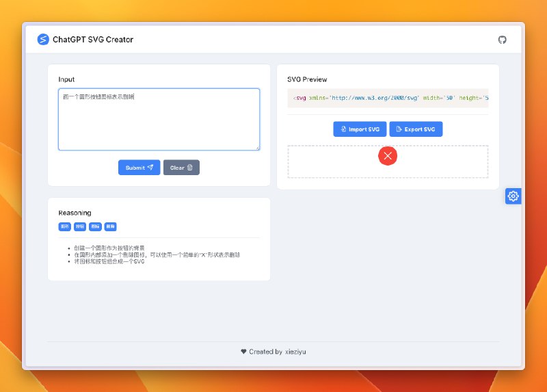Click the 'Created by' footer text
Image resolution: width=547 pixels, height=392 pixels.
click(265, 352)
